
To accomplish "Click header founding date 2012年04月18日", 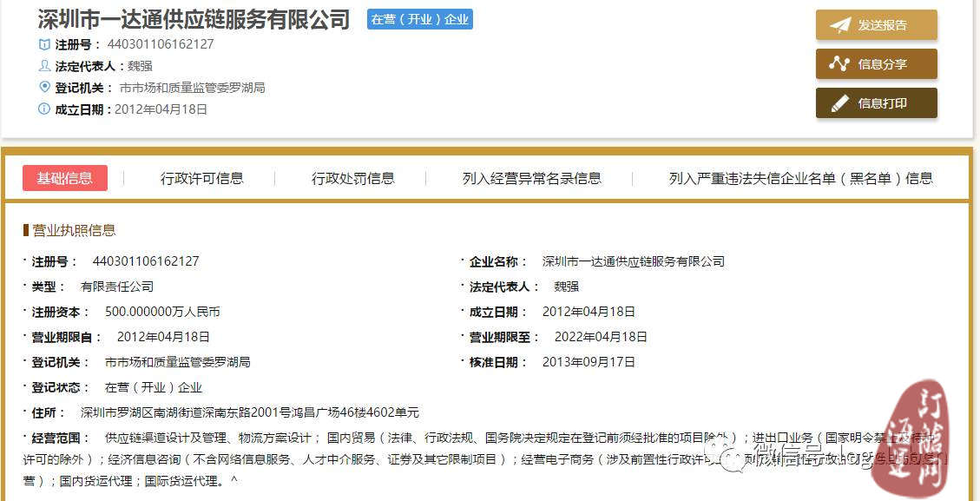I will tap(160, 109).
